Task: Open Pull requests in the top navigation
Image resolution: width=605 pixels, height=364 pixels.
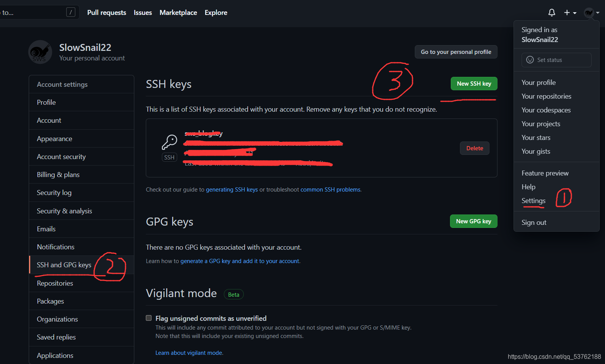Action: 107,13
